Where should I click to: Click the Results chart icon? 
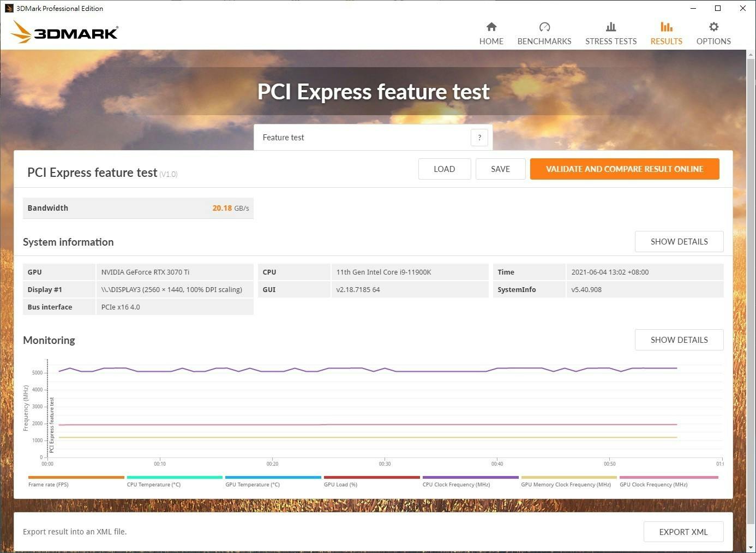[x=667, y=27]
